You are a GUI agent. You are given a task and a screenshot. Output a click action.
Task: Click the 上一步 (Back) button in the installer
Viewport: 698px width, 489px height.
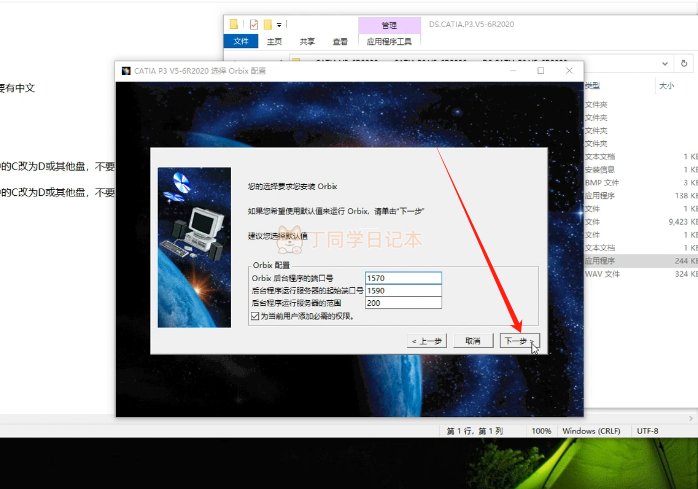point(426,341)
